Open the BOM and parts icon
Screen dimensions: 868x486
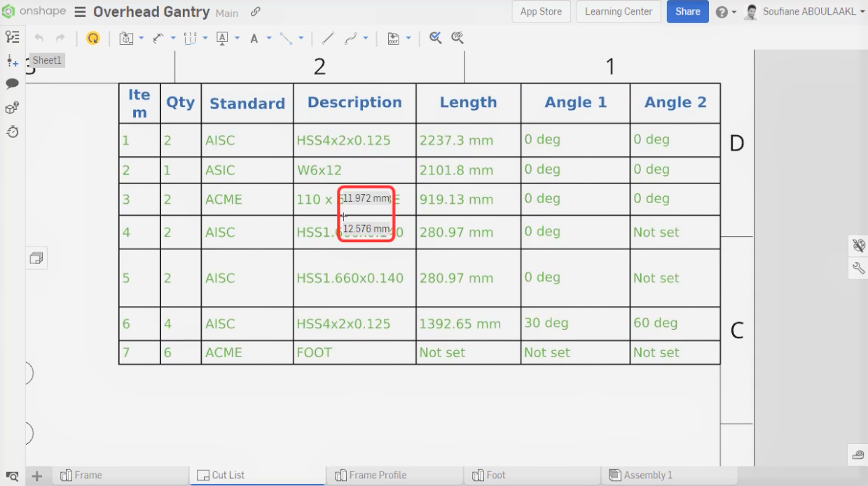point(12,108)
